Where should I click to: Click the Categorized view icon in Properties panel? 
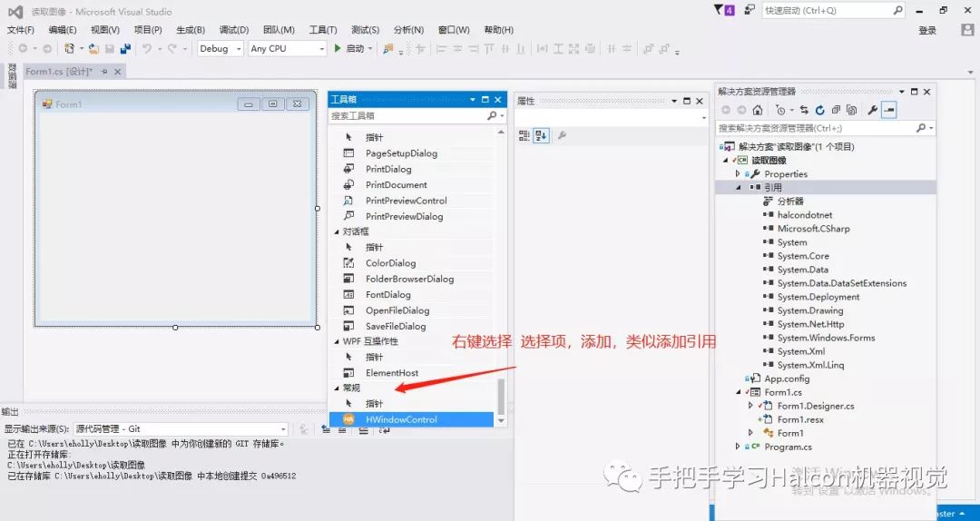524,135
